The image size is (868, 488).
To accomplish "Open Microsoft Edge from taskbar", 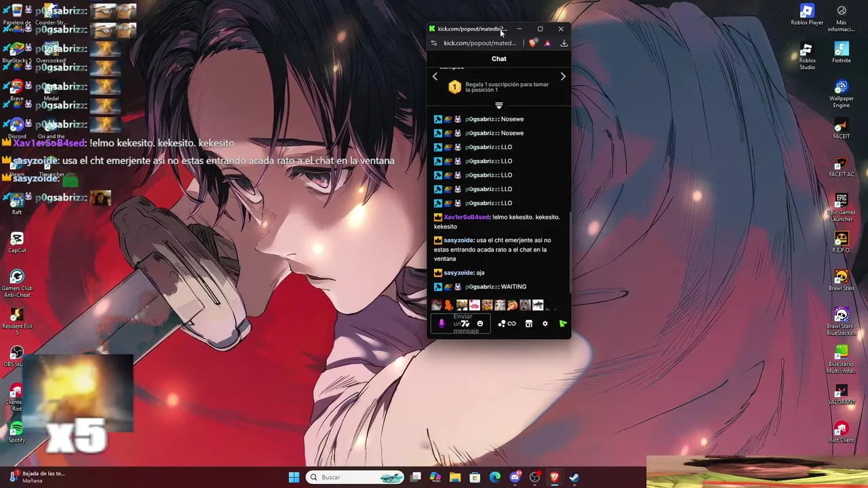I will (x=495, y=477).
